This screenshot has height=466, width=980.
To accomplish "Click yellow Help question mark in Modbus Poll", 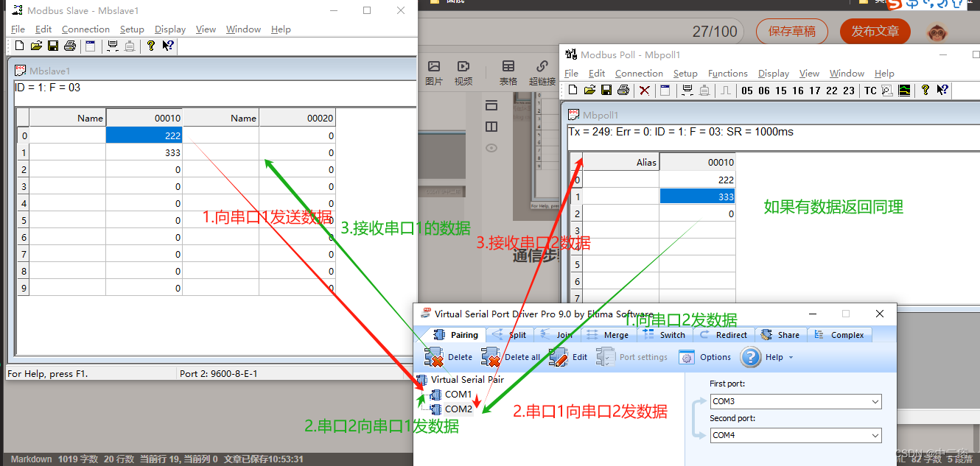I will coord(925,90).
